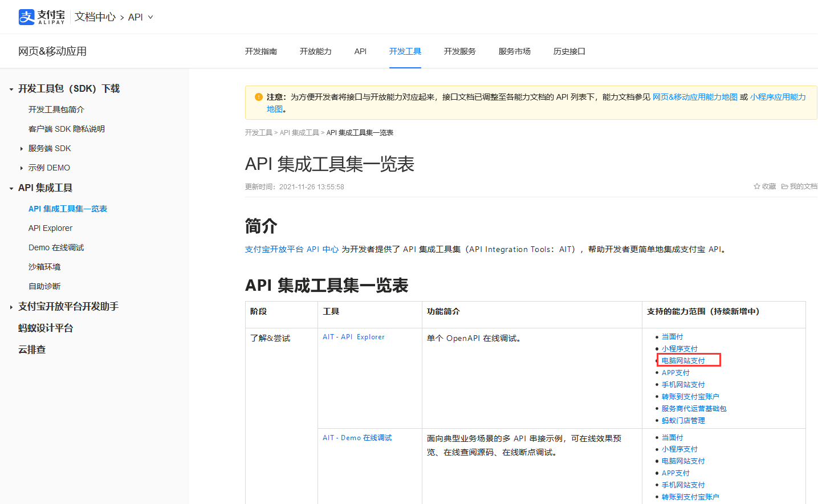Click 转账到支付宝账户 in API Explorer row
Screen dimensions: 818x504
(690, 397)
